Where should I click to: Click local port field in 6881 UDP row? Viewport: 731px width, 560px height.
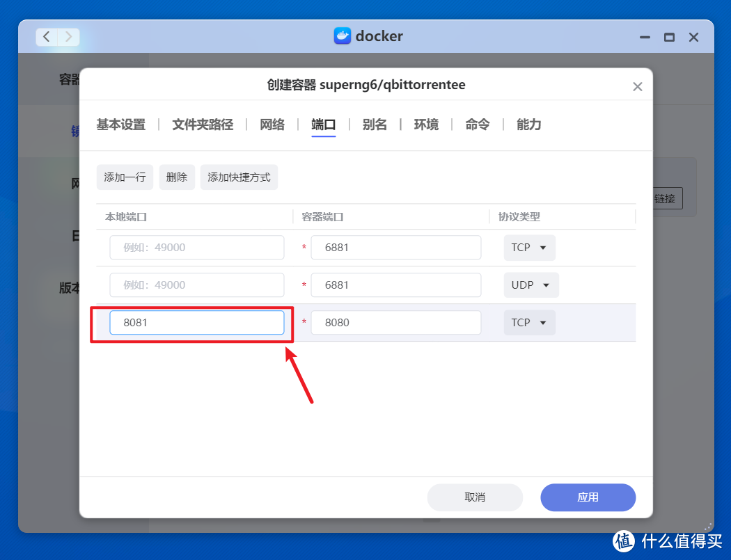[197, 285]
